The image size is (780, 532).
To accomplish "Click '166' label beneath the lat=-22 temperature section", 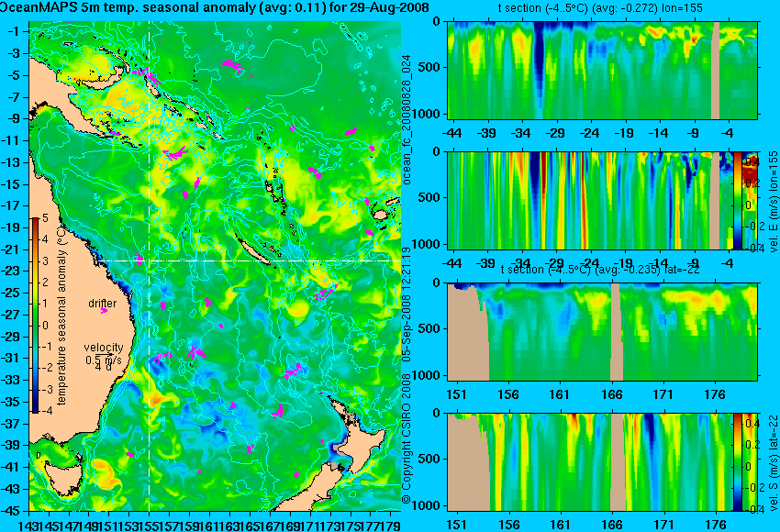I will pos(611,394).
